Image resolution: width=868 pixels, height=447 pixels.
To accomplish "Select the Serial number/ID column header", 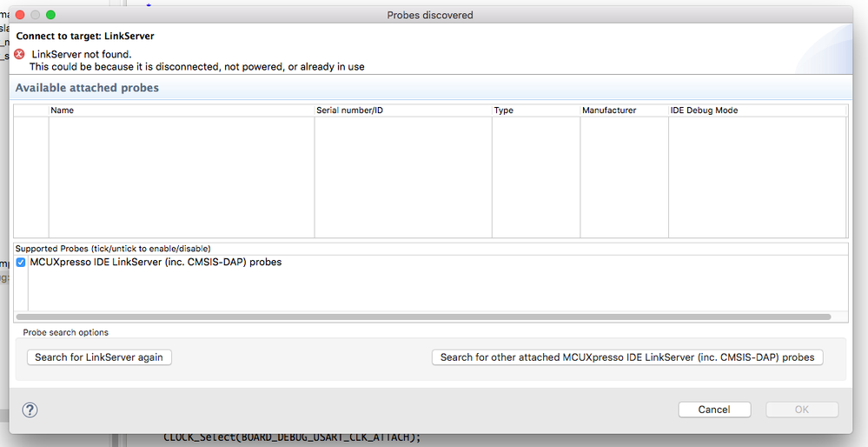I will tap(403, 110).
